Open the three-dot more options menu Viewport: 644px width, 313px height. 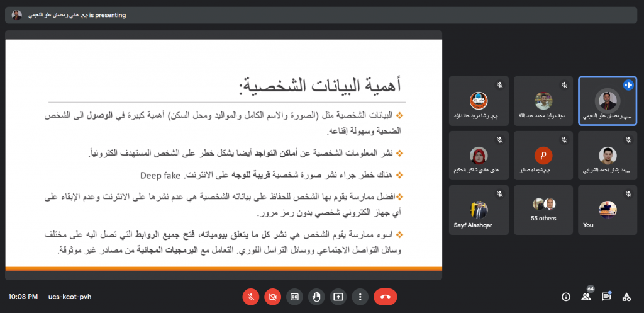(x=359, y=296)
